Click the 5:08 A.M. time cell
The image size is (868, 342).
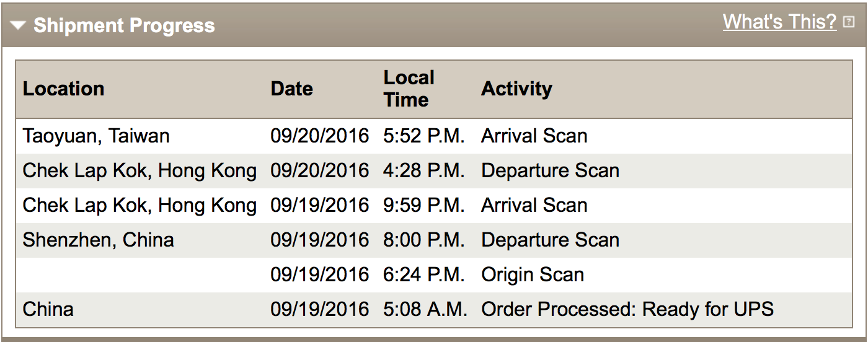click(x=425, y=309)
